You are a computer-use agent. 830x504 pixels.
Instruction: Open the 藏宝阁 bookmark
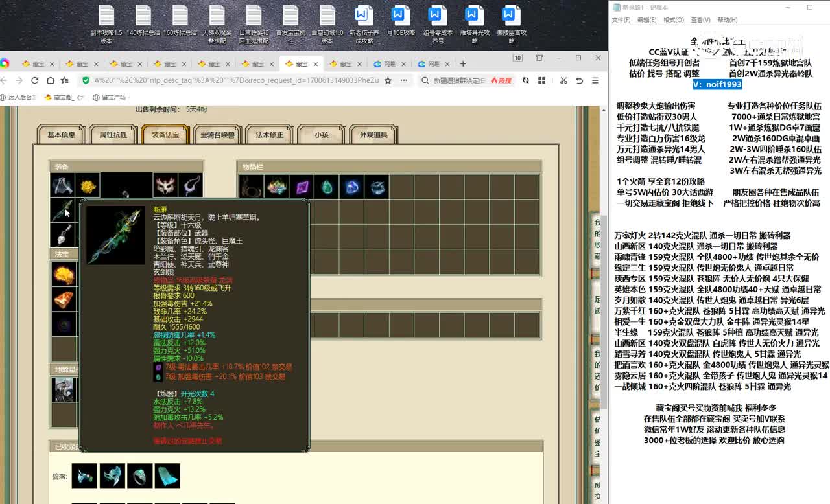point(64,97)
